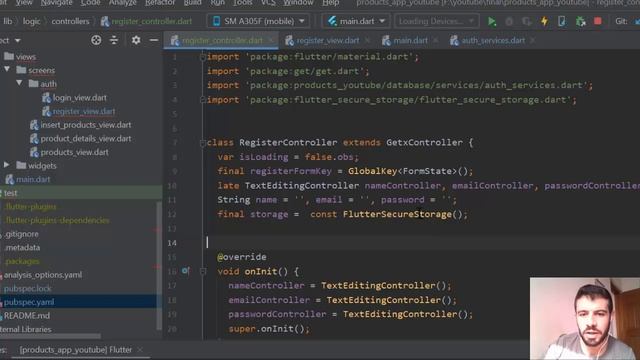The width and height of the screenshot is (640, 360).
Task: Select pubspec.yaml in project tree
Action: 29,302
